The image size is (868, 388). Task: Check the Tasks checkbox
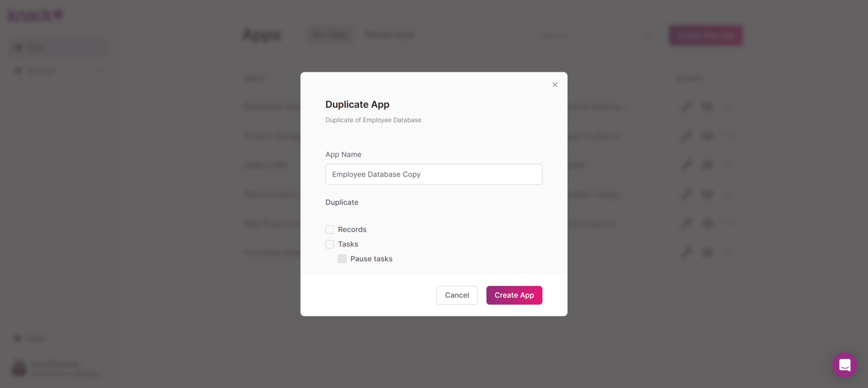tap(330, 244)
